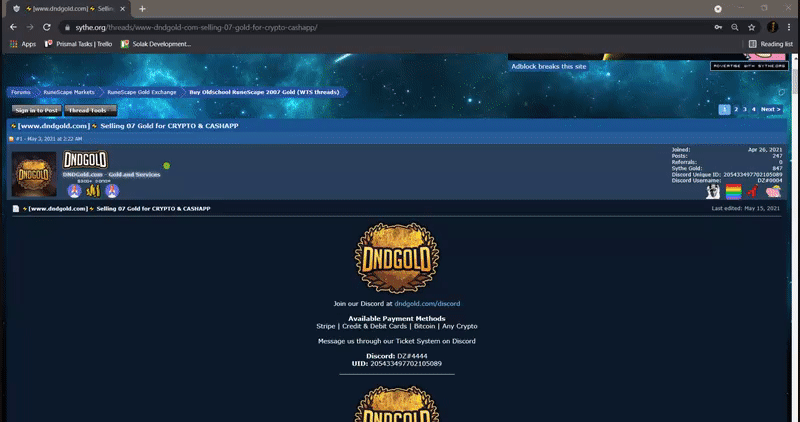Click the red figure trophy icon
The image size is (800, 422).
[x=753, y=191]
